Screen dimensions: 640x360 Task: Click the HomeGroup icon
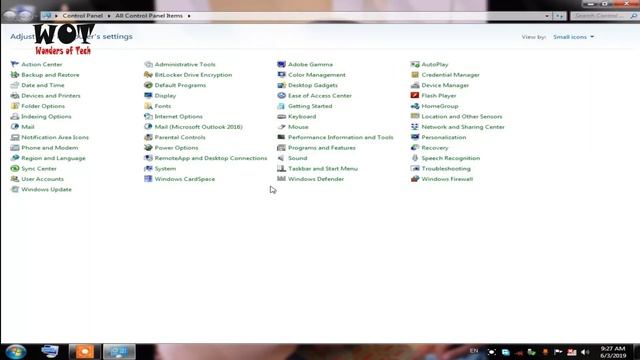pos(415,106)
